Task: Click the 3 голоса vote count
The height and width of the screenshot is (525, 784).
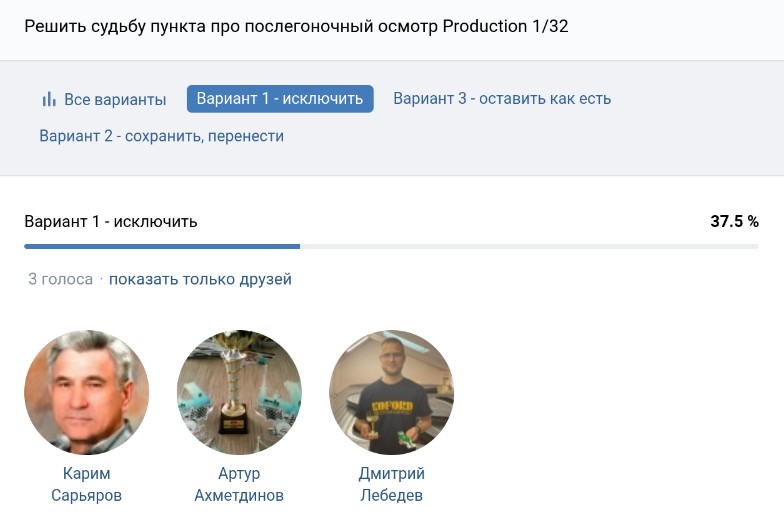Action: [60, 279]
